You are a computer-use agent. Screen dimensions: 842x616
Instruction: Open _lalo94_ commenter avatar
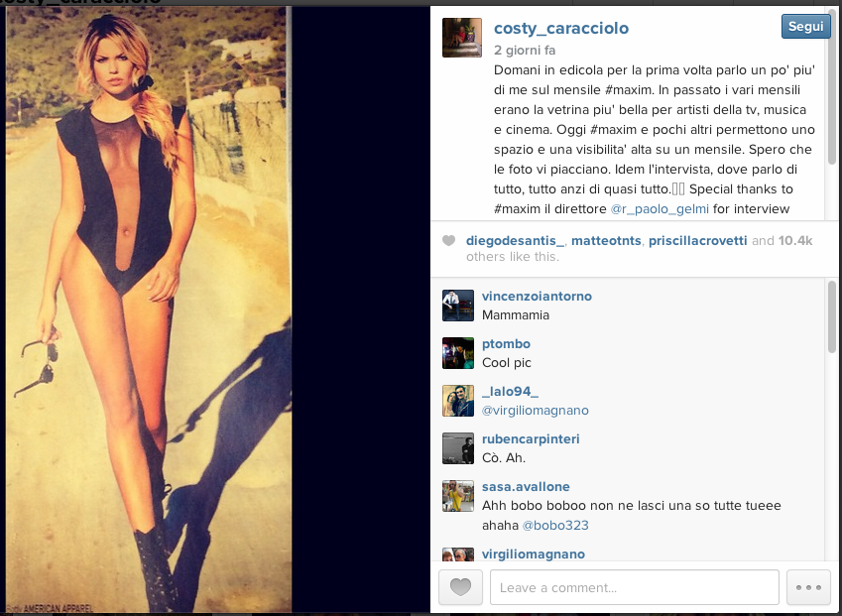pos(458,401)
